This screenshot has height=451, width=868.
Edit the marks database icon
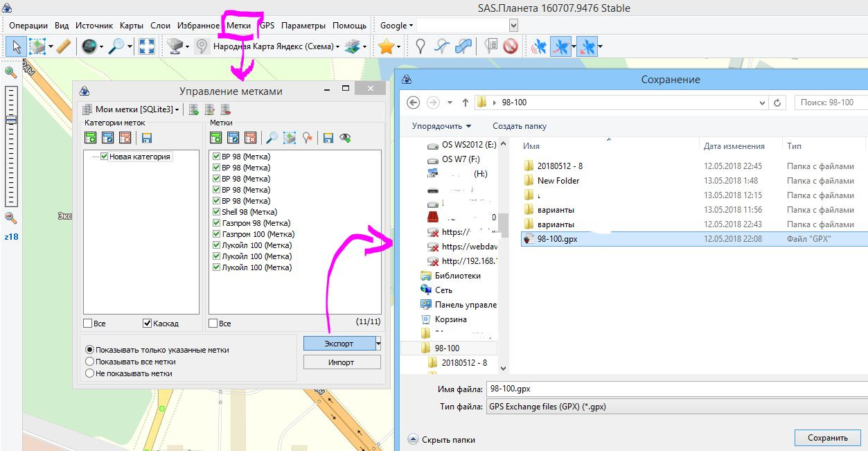(x=210, y=109)
